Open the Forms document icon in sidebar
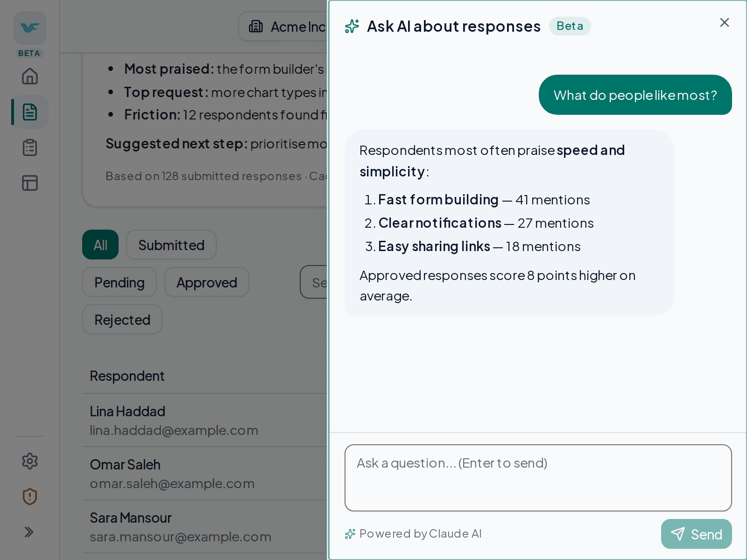 point(30,112)
